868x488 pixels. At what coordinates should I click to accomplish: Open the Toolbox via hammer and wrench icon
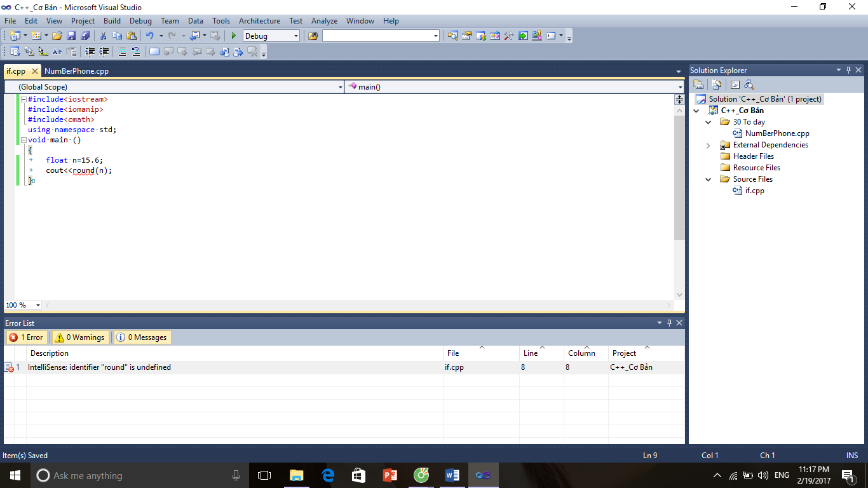pyautogui.click(x=508, y=36)
